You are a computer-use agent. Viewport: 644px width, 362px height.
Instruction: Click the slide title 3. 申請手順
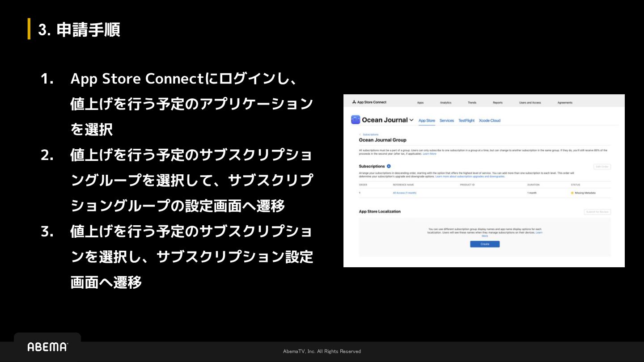(x=79, y=30)
